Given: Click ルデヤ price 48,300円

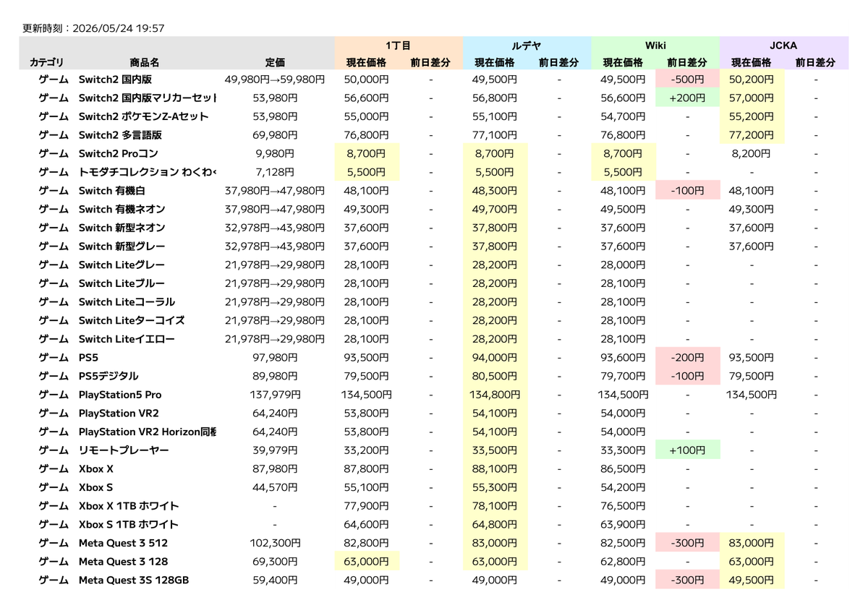Looking at the screenshot, I should click(x=495, y=191).
